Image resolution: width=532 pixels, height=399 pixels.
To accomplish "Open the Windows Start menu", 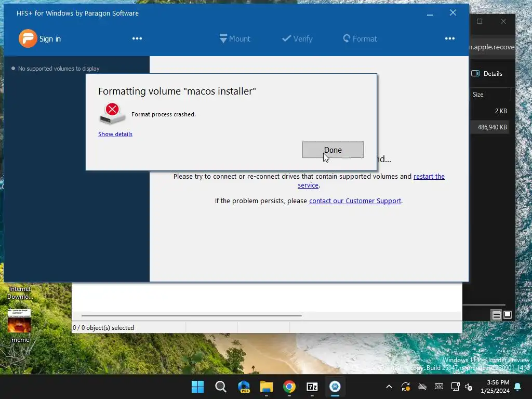I will pyautogui.click(x=198, y=387).
